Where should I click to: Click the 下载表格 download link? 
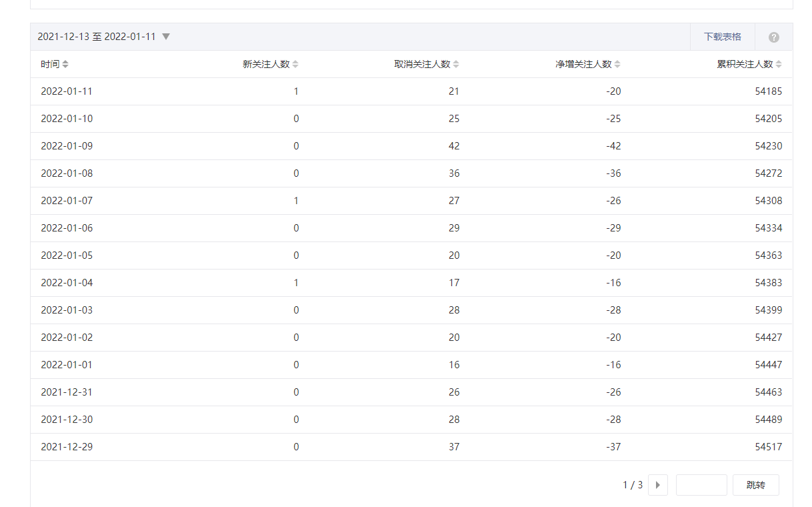coord(722,37)
